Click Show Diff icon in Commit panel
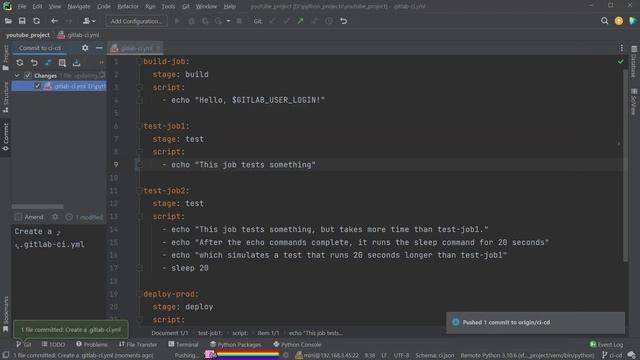 coord(48,63)
